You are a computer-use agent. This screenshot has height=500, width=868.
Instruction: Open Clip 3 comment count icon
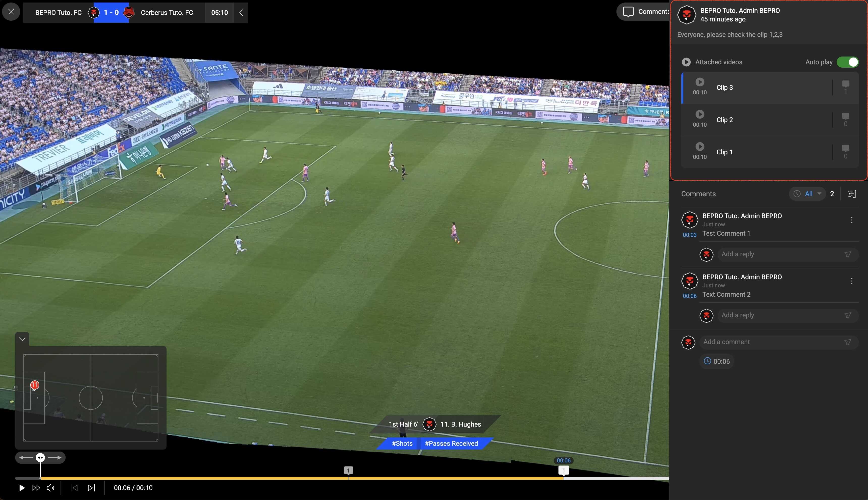(x=845, y=87)
